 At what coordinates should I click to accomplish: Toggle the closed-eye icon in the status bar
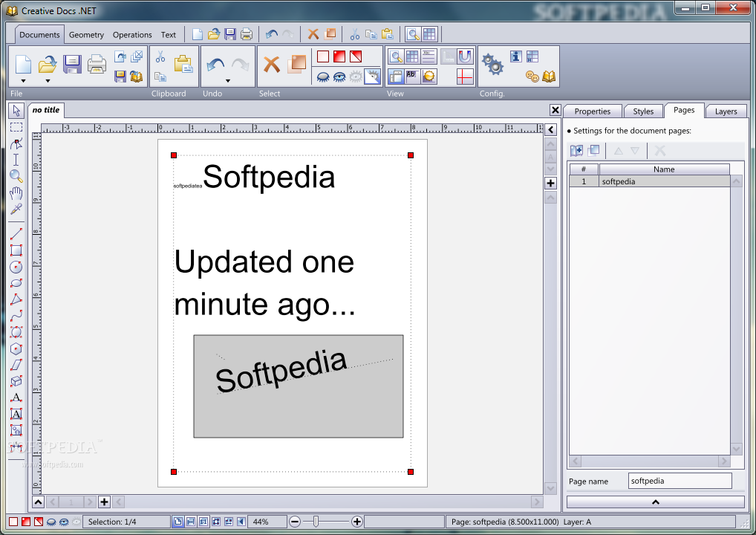[x=51, y=522]
